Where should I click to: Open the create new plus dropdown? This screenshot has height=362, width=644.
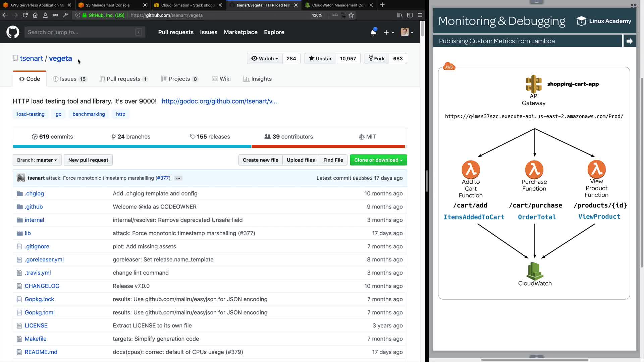point(388,32)
